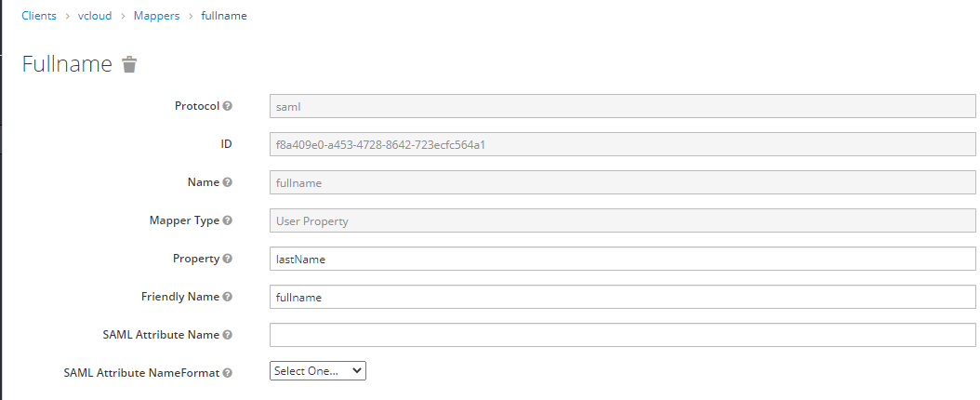Show help tooltip for Property field

[228, 259]
